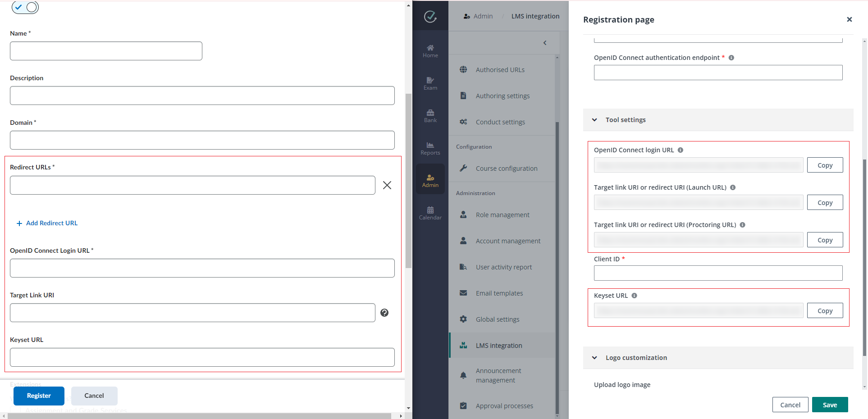Click the OpenID Connect Login URL field
The width and height of the screenshot is (868, 419).
tap(202, 268)
